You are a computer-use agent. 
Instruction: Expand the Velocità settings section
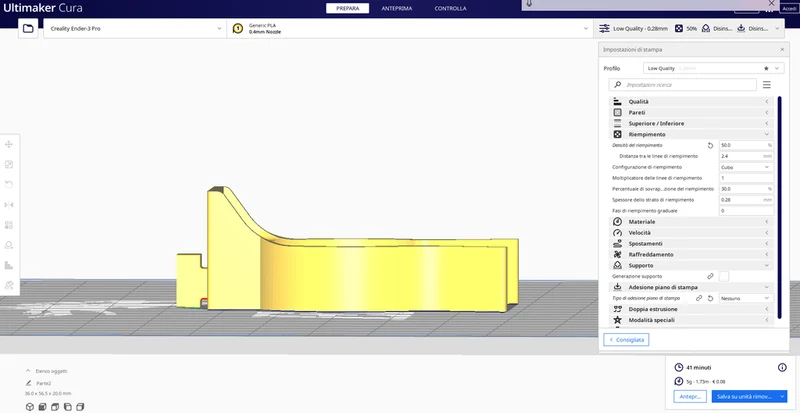click(x=691, y=233)
